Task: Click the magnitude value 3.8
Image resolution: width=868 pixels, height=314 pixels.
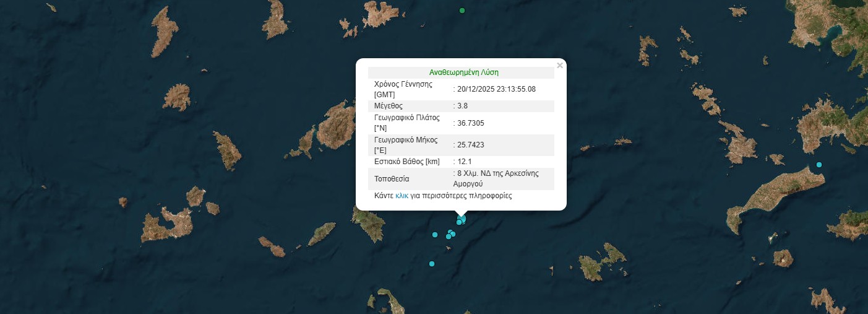Action: [462, 106]
